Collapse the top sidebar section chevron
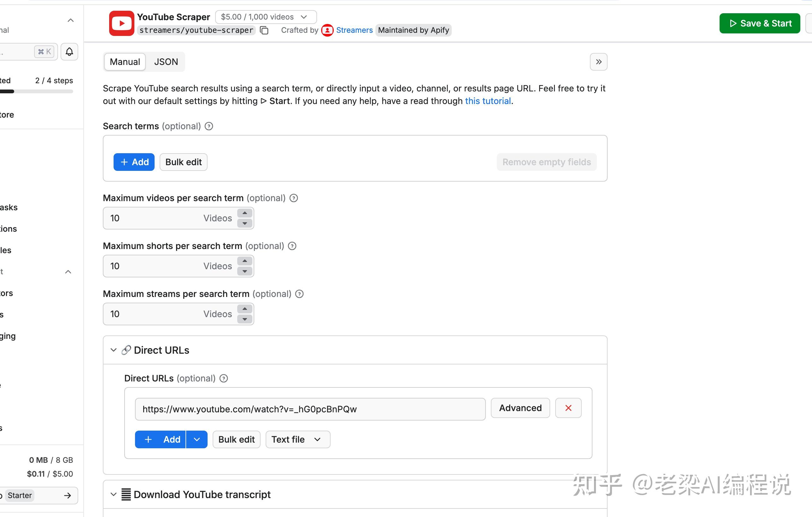Viewport: 812px width, 517px height. pyautogui.click(x=70, y=20)
